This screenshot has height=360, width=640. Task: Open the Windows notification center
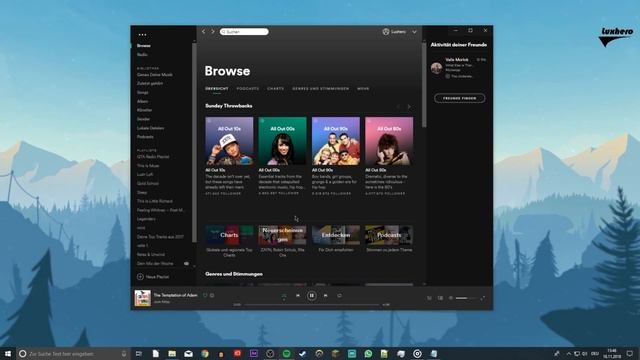pos(630,353)
